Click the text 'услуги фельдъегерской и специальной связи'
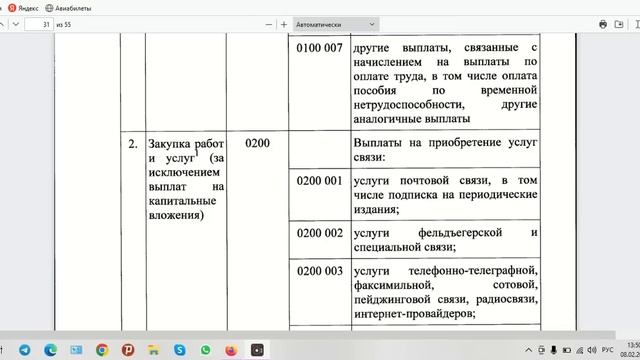Viewport: 640px width, 360px height. pyautogui.click(x=445, y=240)
